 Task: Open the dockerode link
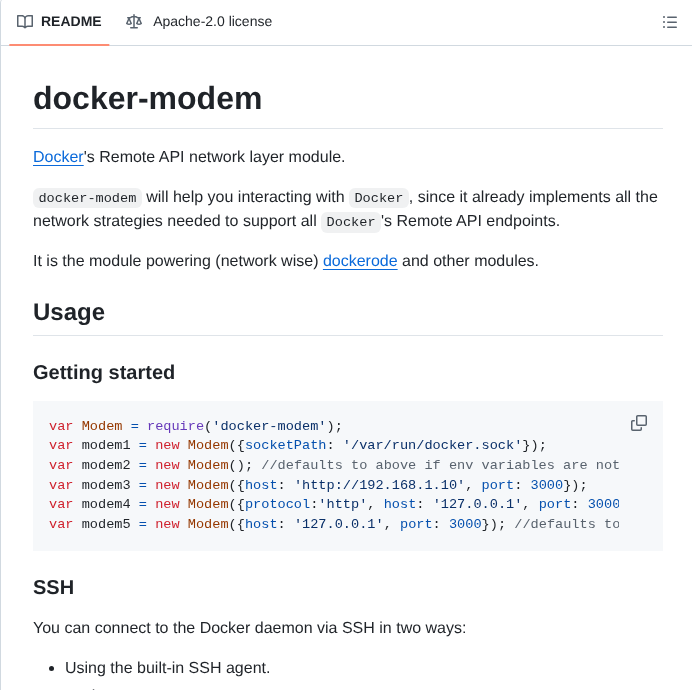pyautogui.click(x=360, y=260)
